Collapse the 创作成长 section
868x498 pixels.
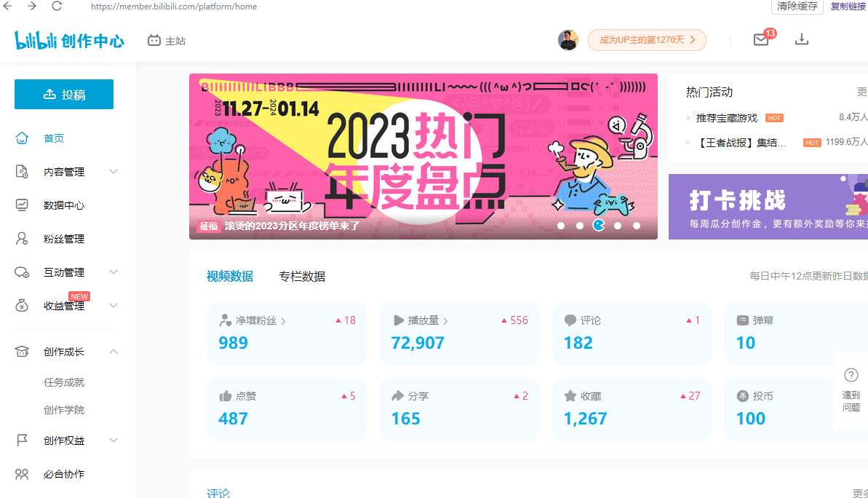(x=113, y=351)
